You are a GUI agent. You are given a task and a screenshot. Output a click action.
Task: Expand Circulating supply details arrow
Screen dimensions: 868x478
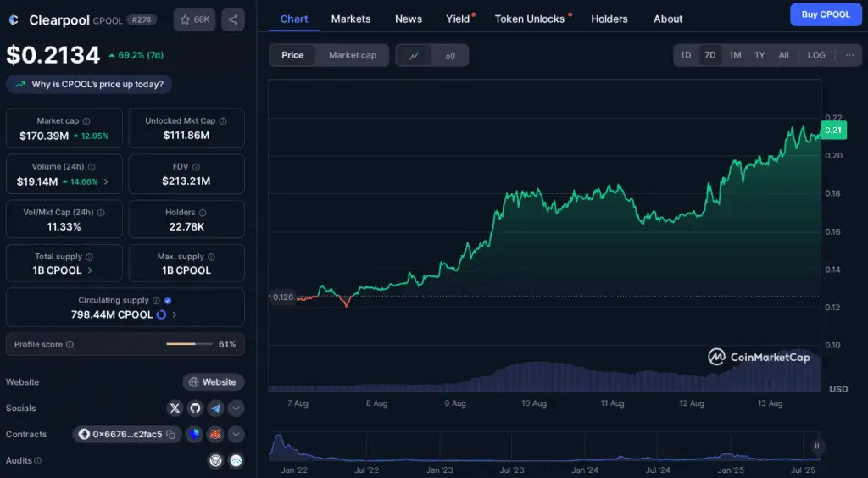click(x=175, y=314)
